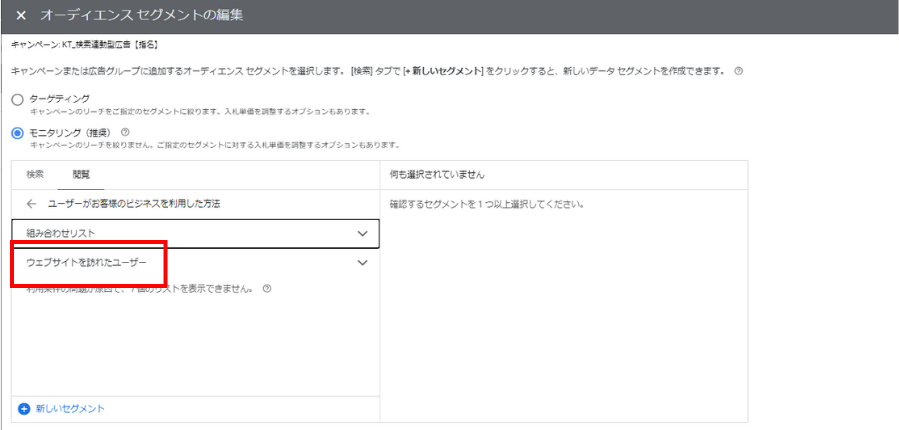Close the audience segment editor with X
The width and height of the screenshot is (899, 430).
[20, 16]
